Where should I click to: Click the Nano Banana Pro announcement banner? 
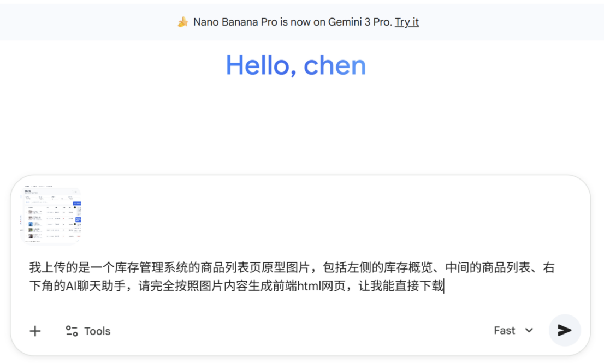coord(302,22)
